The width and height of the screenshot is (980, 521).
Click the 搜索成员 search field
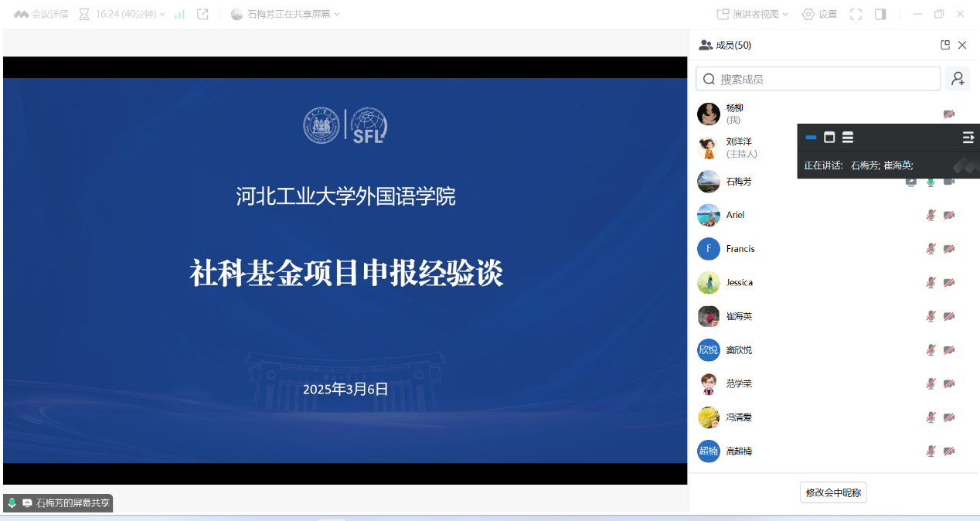818,79
